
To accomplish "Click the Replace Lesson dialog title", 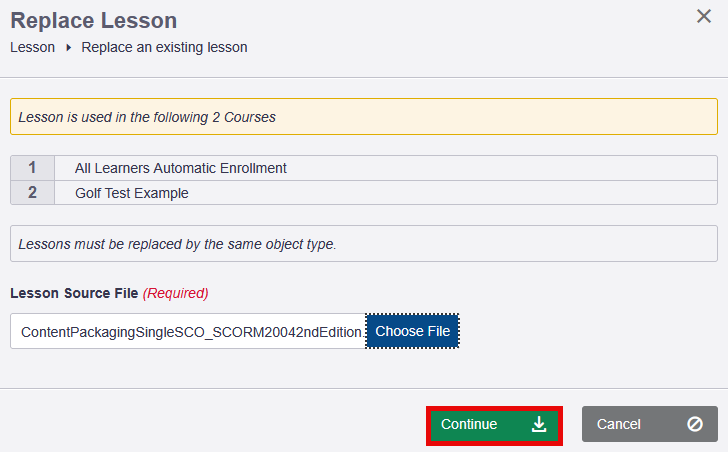I will [x=93, y=20].
